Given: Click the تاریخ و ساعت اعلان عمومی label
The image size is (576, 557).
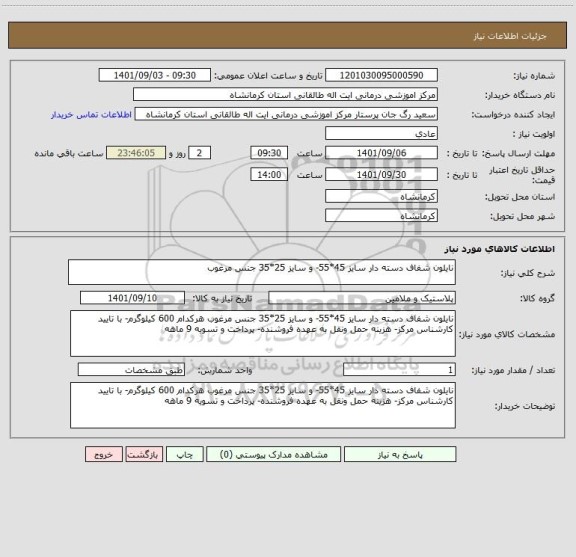Looking at the screenshot, I should click(268, 76).
